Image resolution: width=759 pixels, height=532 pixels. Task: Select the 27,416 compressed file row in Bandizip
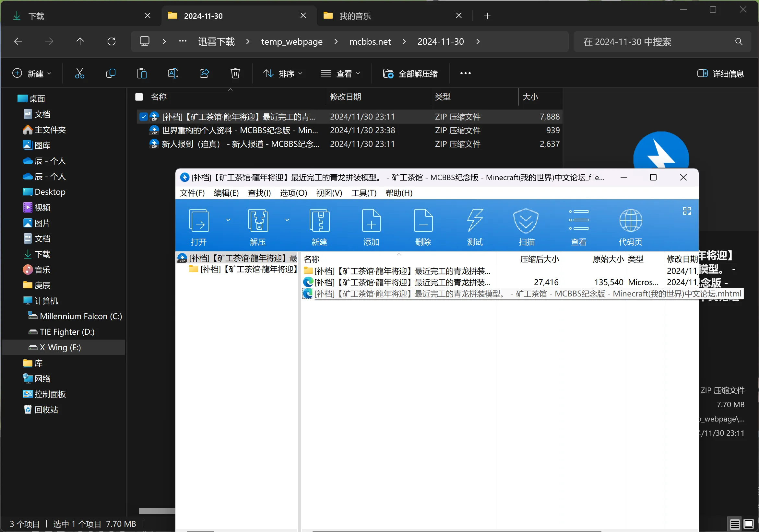(x=499, y=282)
